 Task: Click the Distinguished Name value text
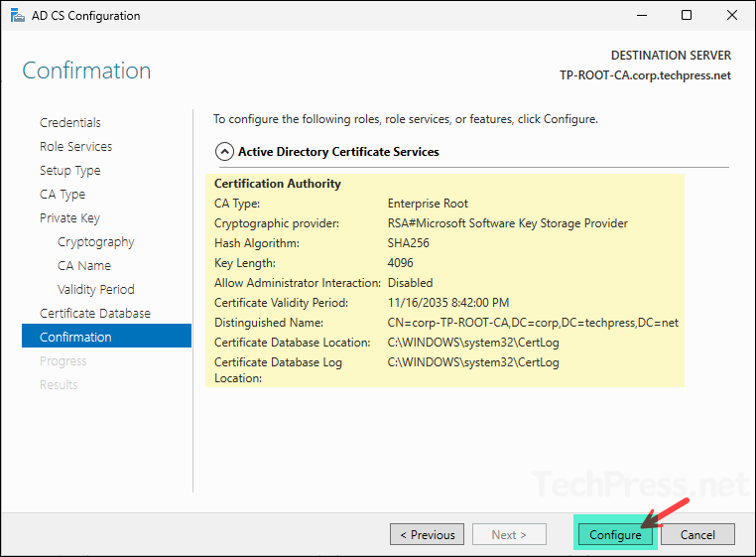tap(533, 323)
